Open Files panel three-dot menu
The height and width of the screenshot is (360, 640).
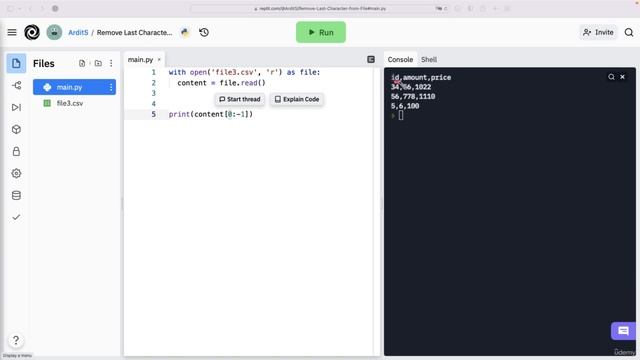(111, 63)
